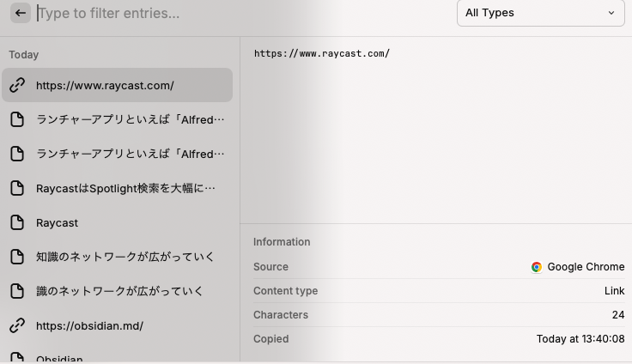Viewport: 632px width, 364px height.
Task: Click document icon of 知識のネットワーク entry
Action: pyautogui.click(x=17, y=257)
